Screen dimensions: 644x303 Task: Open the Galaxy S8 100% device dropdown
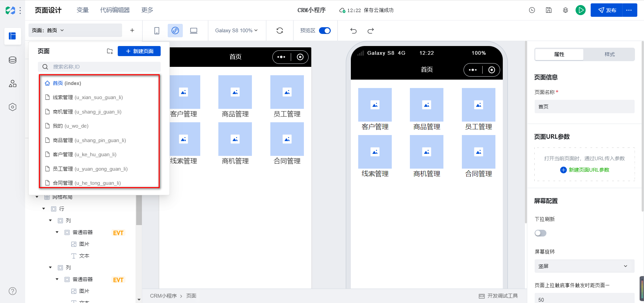[236, 31]
